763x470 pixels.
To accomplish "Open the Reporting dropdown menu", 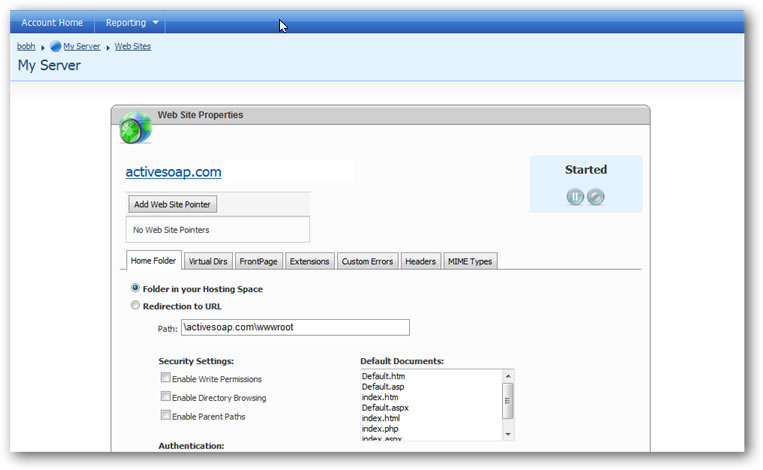I will [x=132, y=22].
